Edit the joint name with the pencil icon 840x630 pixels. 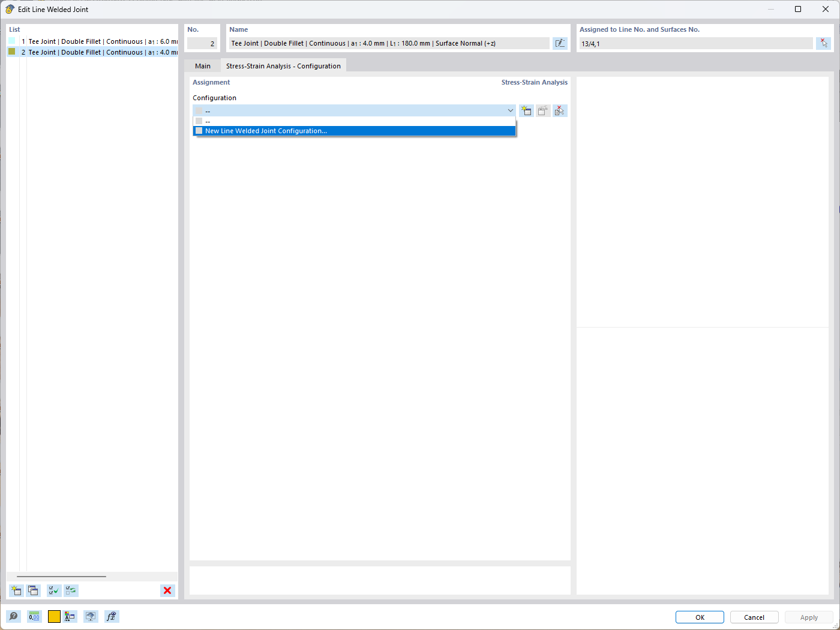[560, 43]
